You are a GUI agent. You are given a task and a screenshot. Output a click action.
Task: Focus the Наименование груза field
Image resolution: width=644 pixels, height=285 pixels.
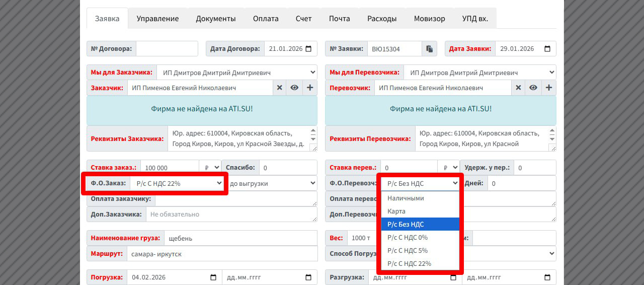pos(241,238)
